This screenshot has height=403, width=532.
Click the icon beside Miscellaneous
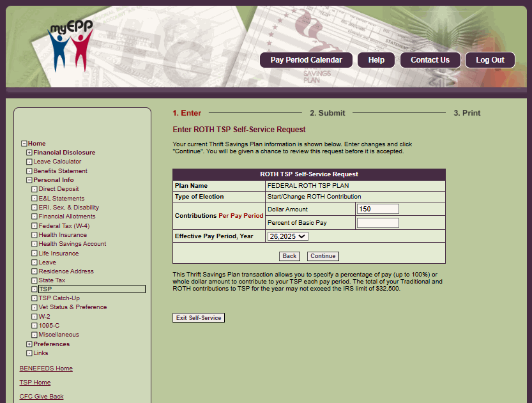pyautogui.click(x=34, y=335)
